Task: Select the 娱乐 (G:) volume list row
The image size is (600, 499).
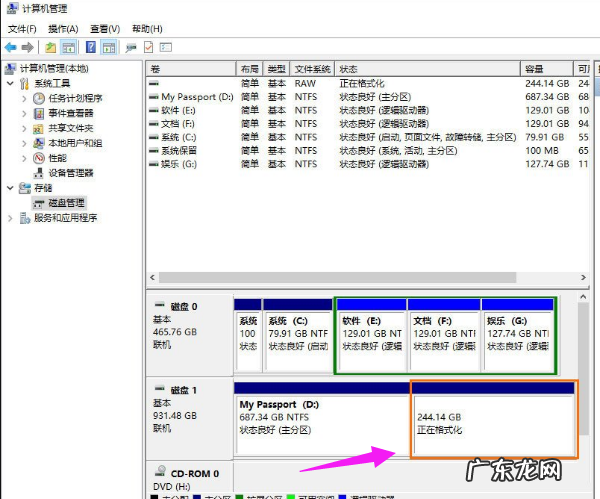Action: (x=368, y=164)
